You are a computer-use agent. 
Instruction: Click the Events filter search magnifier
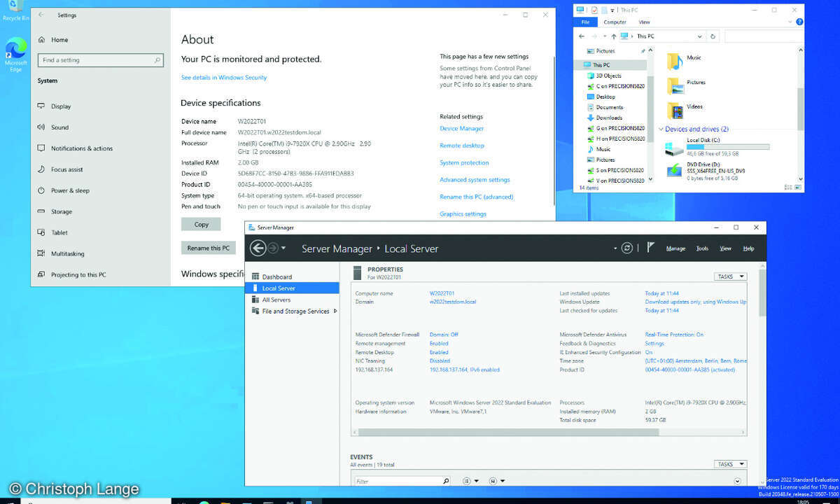pos(446,481)
